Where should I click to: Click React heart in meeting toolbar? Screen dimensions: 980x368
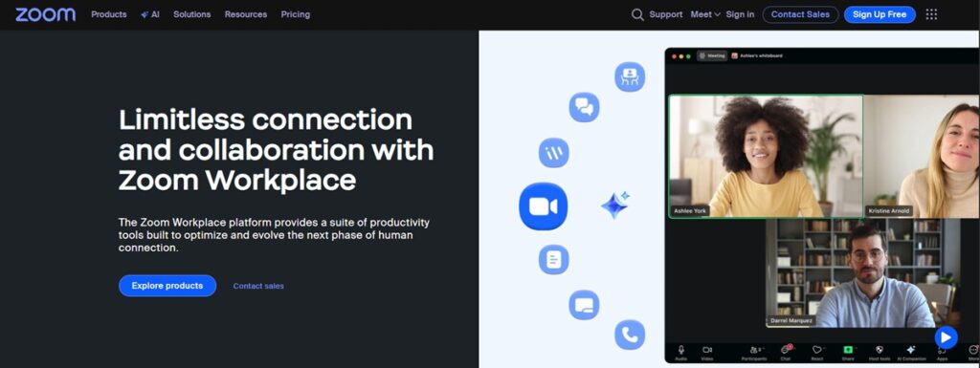(817, 353)
